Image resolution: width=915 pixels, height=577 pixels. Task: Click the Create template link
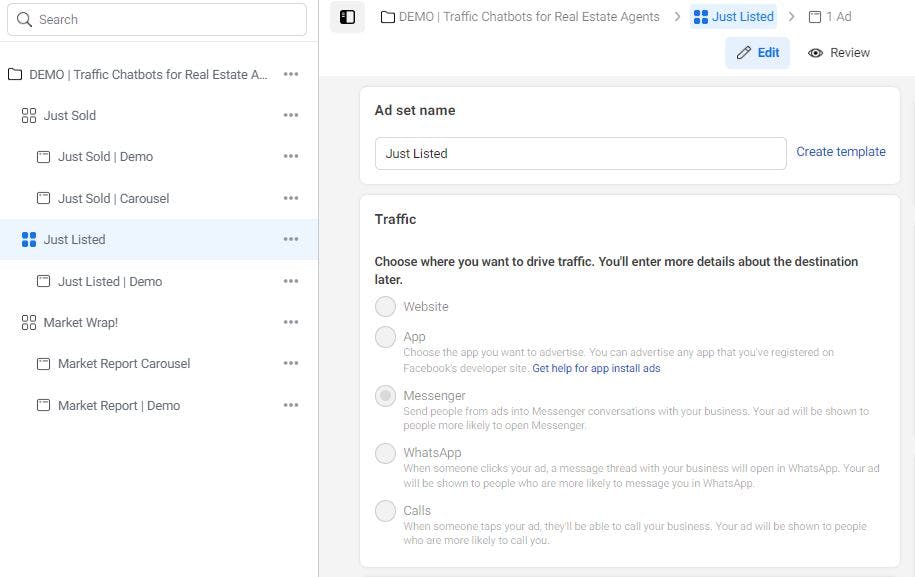coord(840,152)
